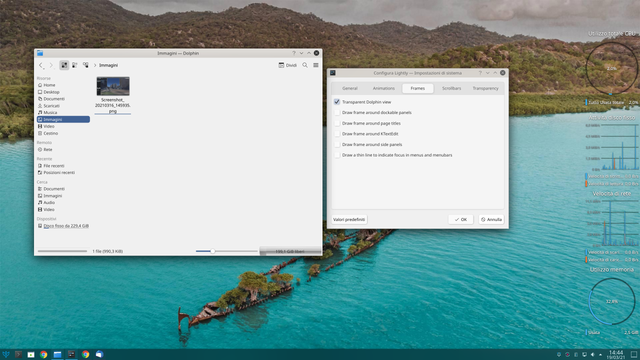Open Dolphin hamburger menu
The image size is (640, 360).
(x=316, y=65)
